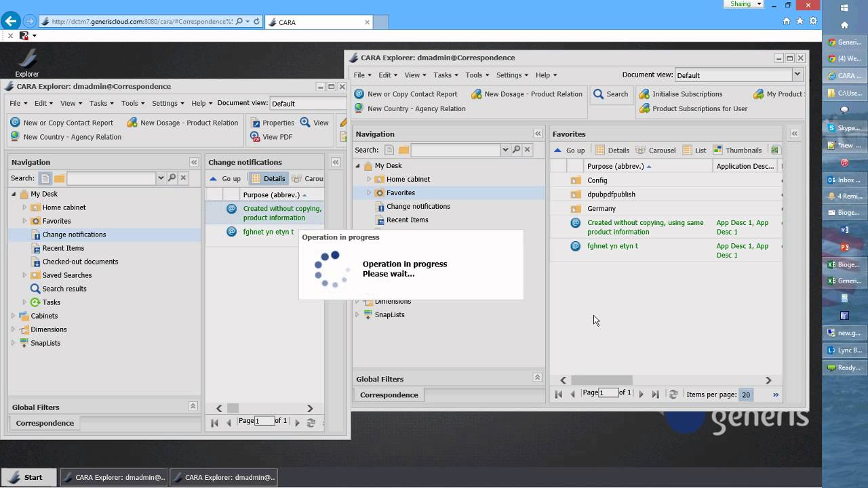Viewport: 868px width, 488px height.
Task: Select Home cabinet in the front window tree
Action: point(408,179)
